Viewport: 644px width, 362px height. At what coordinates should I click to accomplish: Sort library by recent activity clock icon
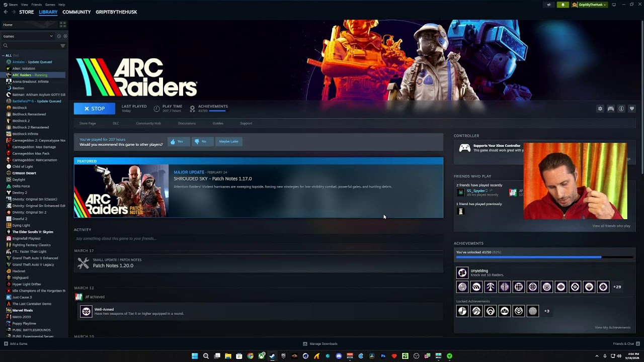[x=59, y=36]
